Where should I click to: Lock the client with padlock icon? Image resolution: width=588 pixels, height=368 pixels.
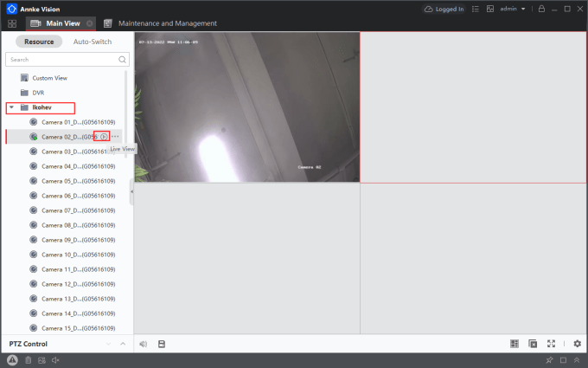(x=541, y=9)
